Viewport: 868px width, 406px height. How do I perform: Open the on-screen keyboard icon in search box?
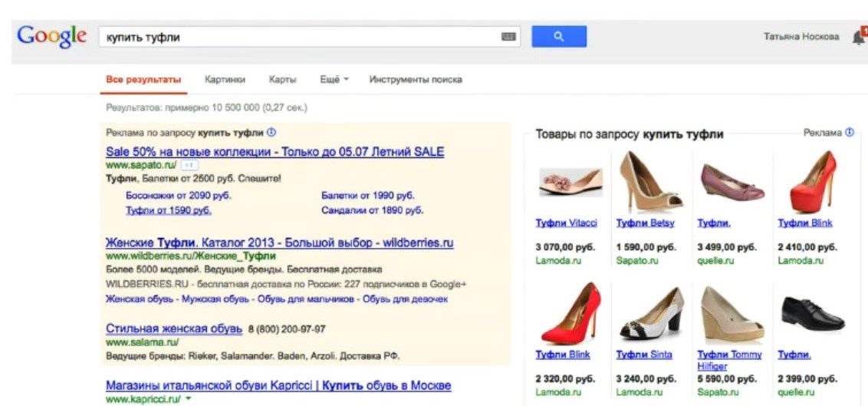tap(508, 37)
